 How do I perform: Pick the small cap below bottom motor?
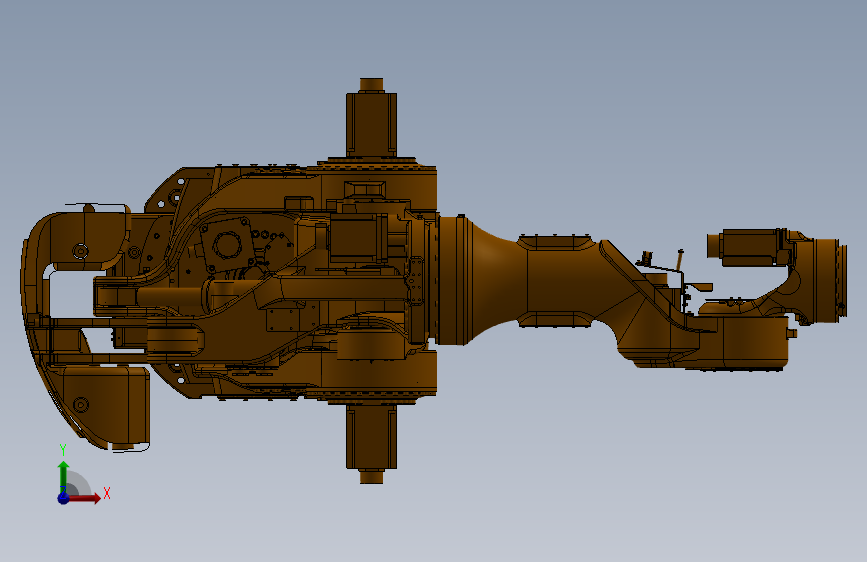(x=372, y=476)
